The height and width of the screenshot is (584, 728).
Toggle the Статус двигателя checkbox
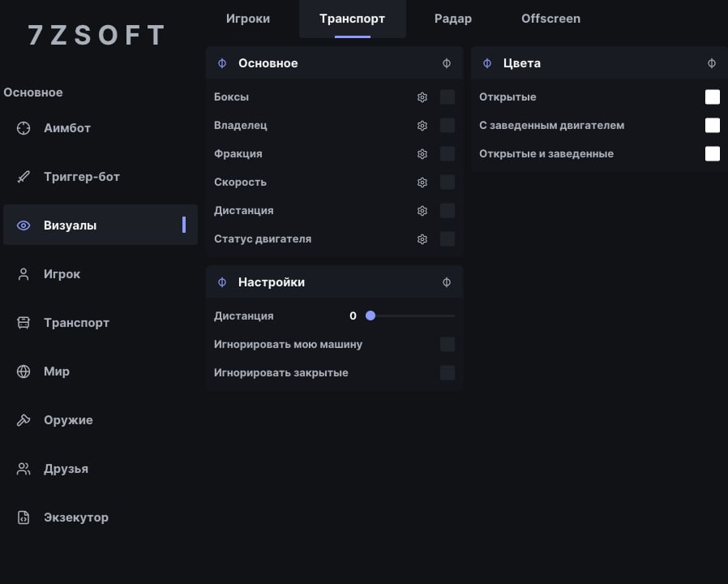[x=448, y=238]
